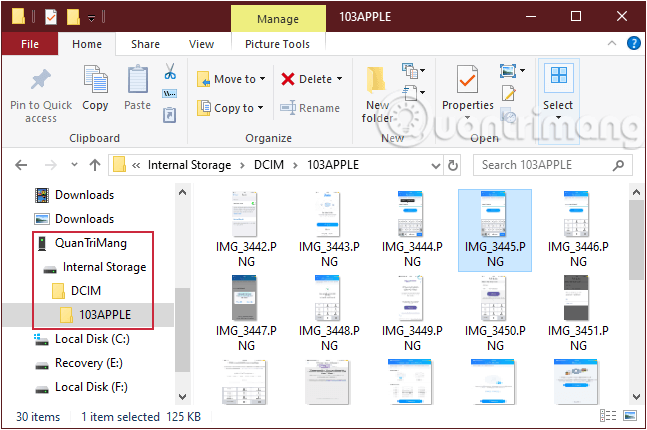Image resolution: width=647 pixels, height=430 pixels.
Task: Select the DCIM folder in the tree
Action: click(85, 291)
